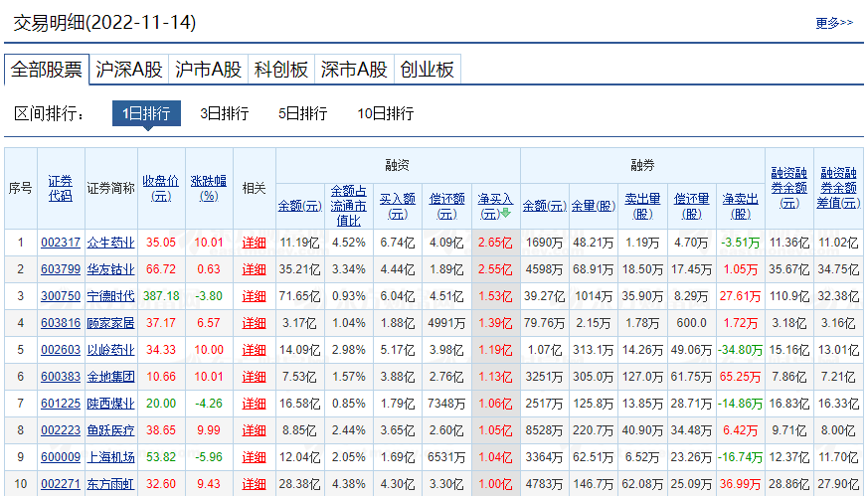The height and width of the screenshot is (496, 868).
Task: Open the 更多>> link
Action: (x=833, y=23)
